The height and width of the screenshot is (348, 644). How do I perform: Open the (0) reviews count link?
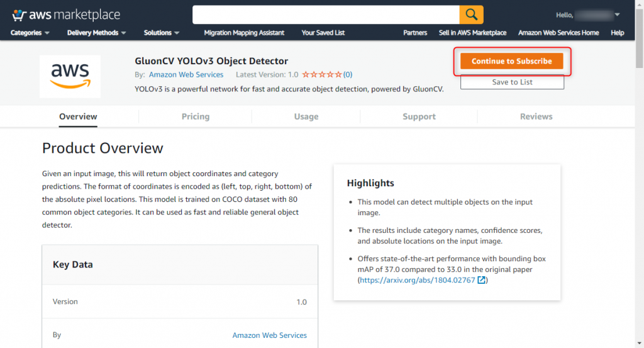(347, 75)
